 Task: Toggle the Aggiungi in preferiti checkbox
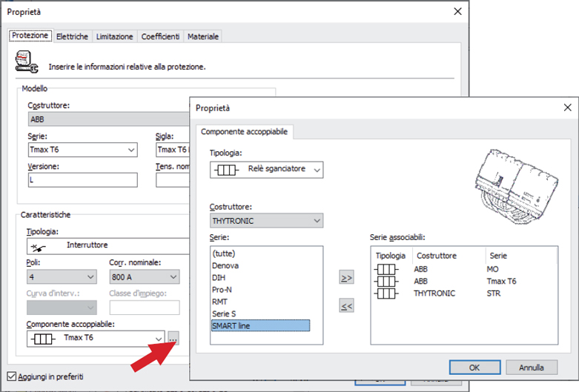pos(12,376)
